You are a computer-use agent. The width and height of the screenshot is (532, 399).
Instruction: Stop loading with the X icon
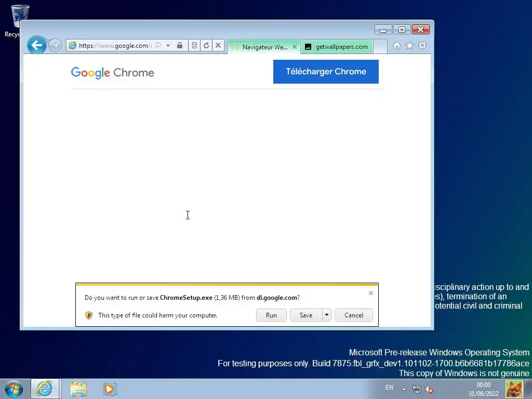point(218,46)
